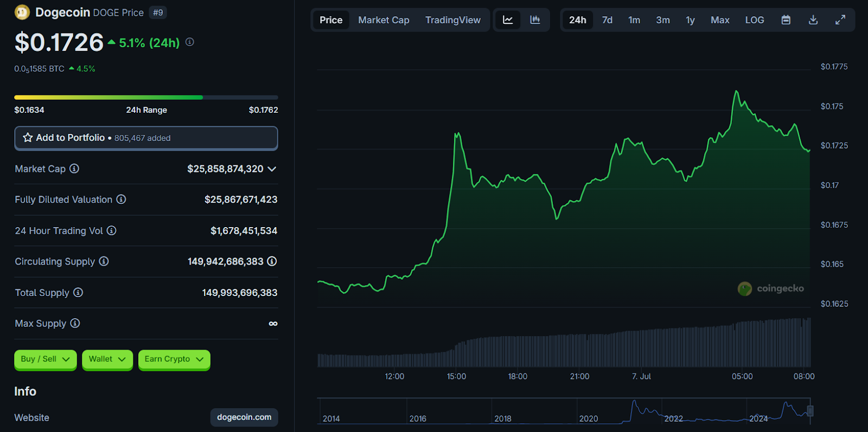Select the 3m time range
The height and width of the screenshot is (432, 868).
pos(662,20)
